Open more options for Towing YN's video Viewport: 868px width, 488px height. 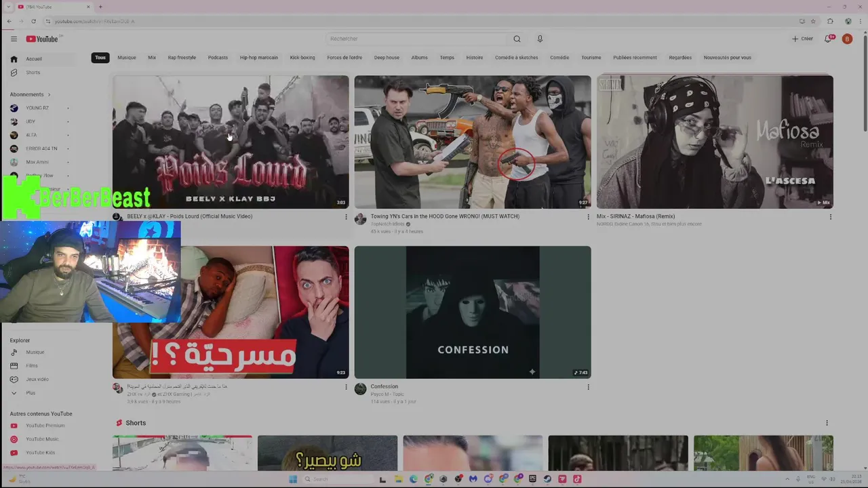tap(588, 217)
